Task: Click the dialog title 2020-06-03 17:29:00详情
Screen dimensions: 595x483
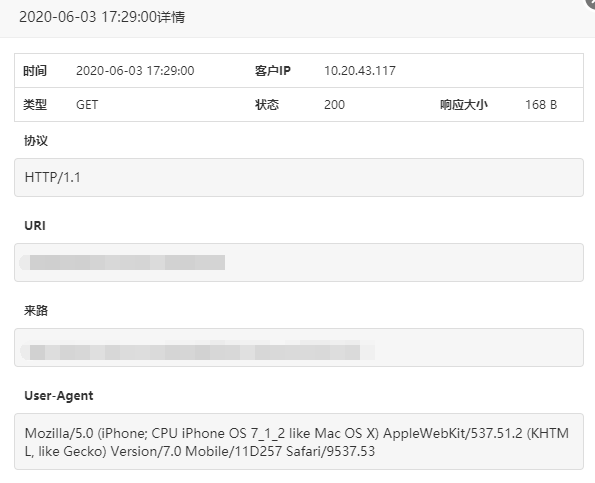Action: tap(102, 17)
